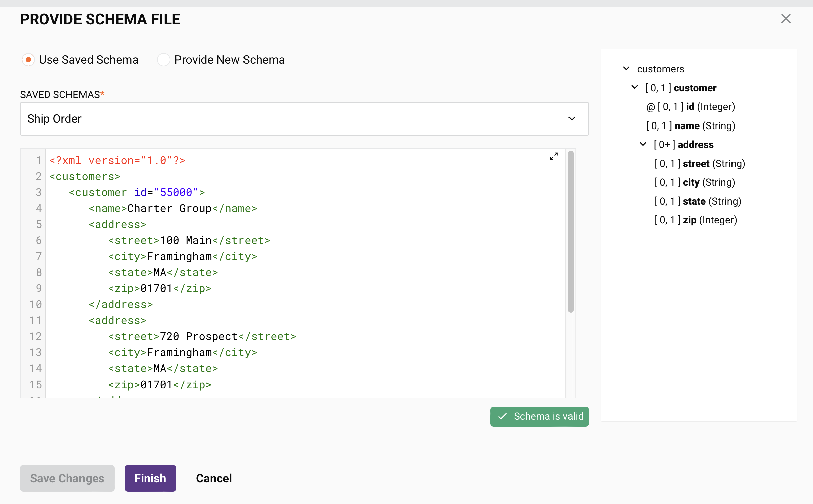Close the Provide Schema File dialog
813x504 pixels.
(x=786, y=19)
